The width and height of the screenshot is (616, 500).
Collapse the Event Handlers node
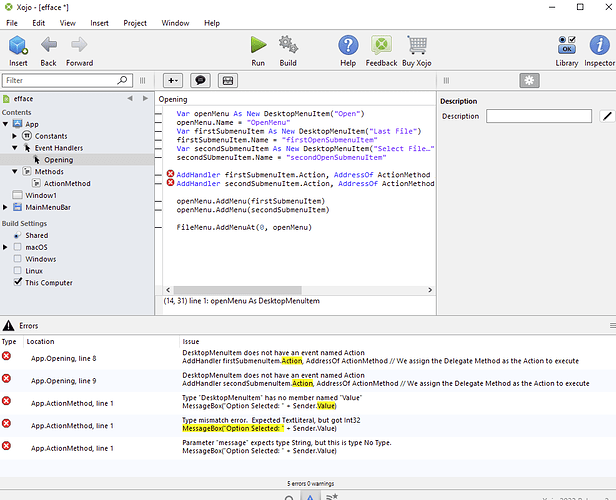(15, 148)
